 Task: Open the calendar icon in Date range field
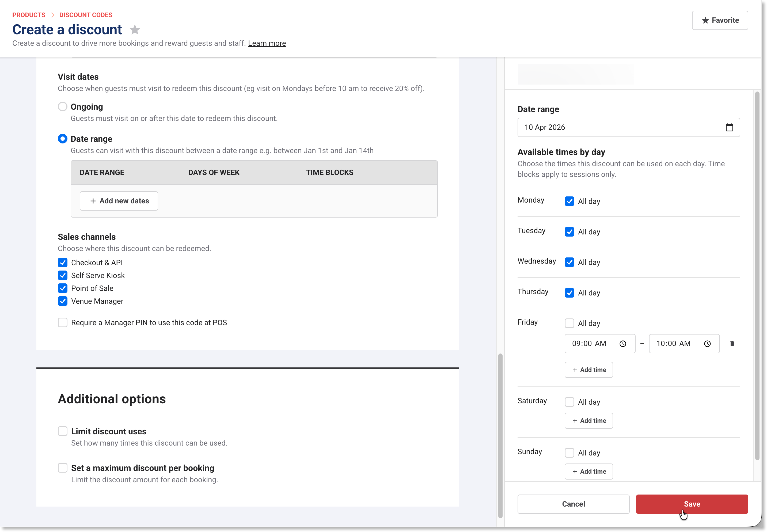(x=729, y=127)
